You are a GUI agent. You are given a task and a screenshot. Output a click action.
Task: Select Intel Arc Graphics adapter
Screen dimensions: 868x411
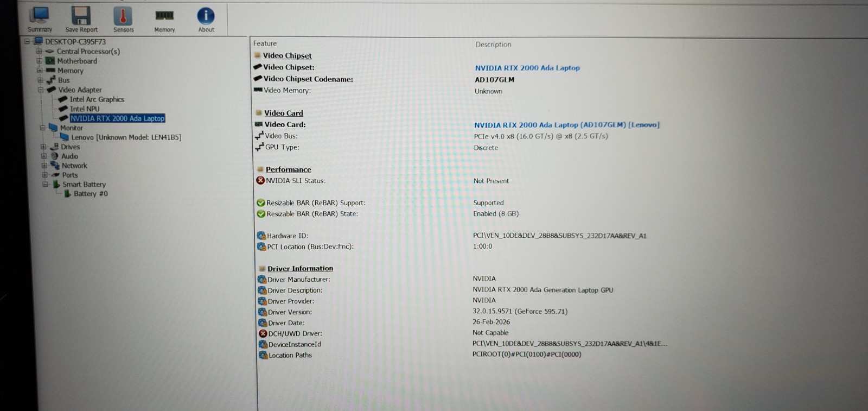(97, 99)
